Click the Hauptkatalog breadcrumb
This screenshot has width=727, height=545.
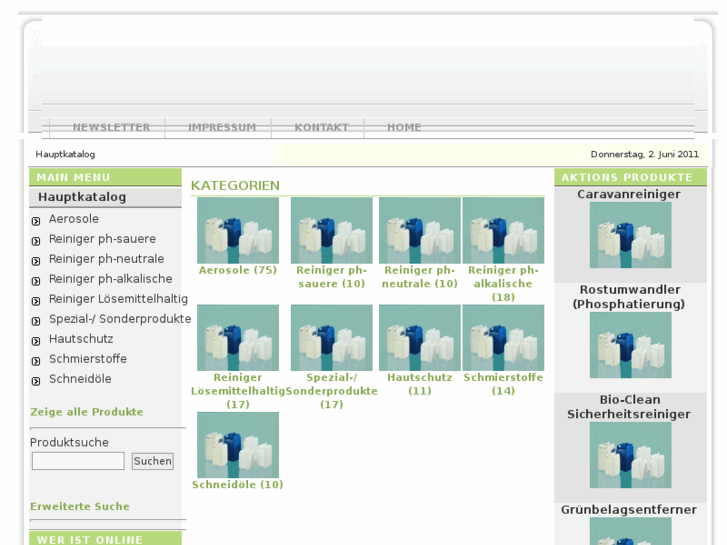pyautogui.click(x=65, y=154)
